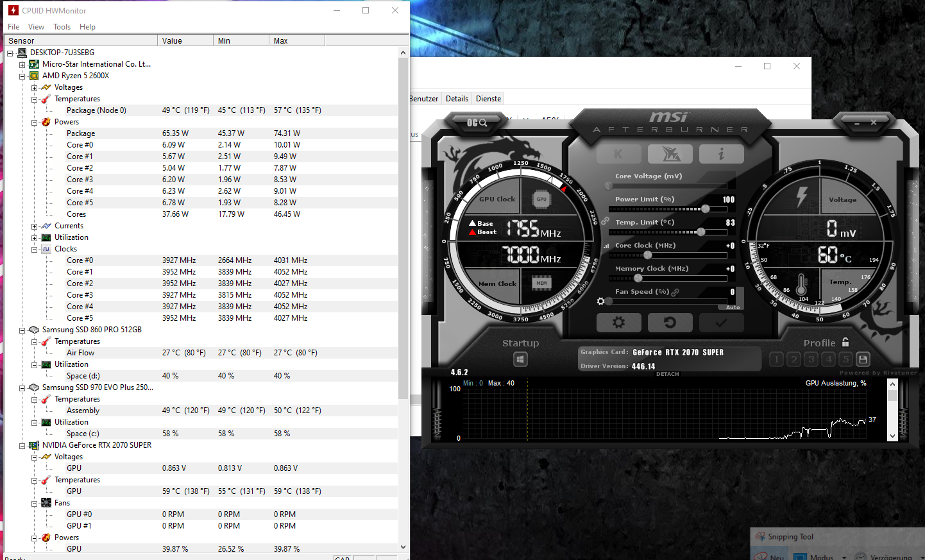Collapse the DESKTOP-7U3SEBG root node

click(x=10, y=53)
